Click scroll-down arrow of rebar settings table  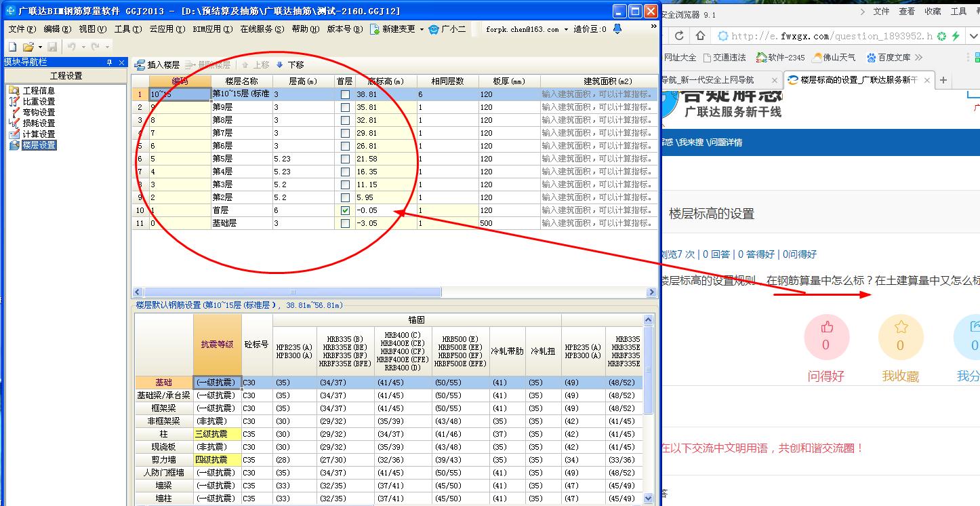pyautogui.click(x=648, y=498)
